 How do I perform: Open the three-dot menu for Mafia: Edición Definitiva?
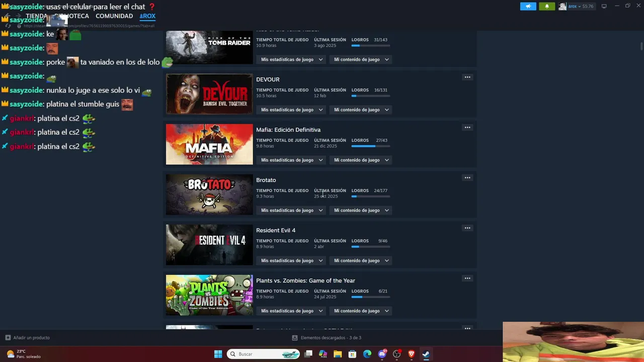pos(467,127)
